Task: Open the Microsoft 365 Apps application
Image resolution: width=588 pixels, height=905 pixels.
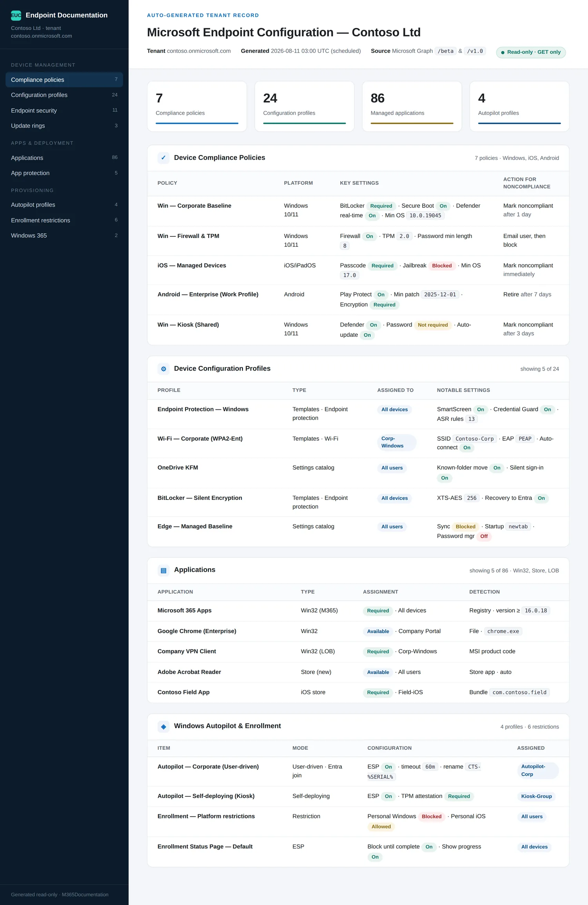Action: coord(185,610)
